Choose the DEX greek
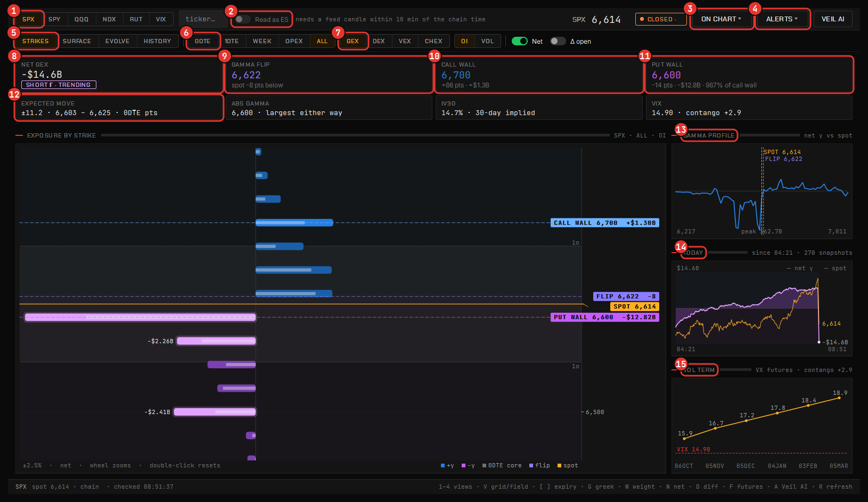The image size is (868, 502). (x=379, y=41)
